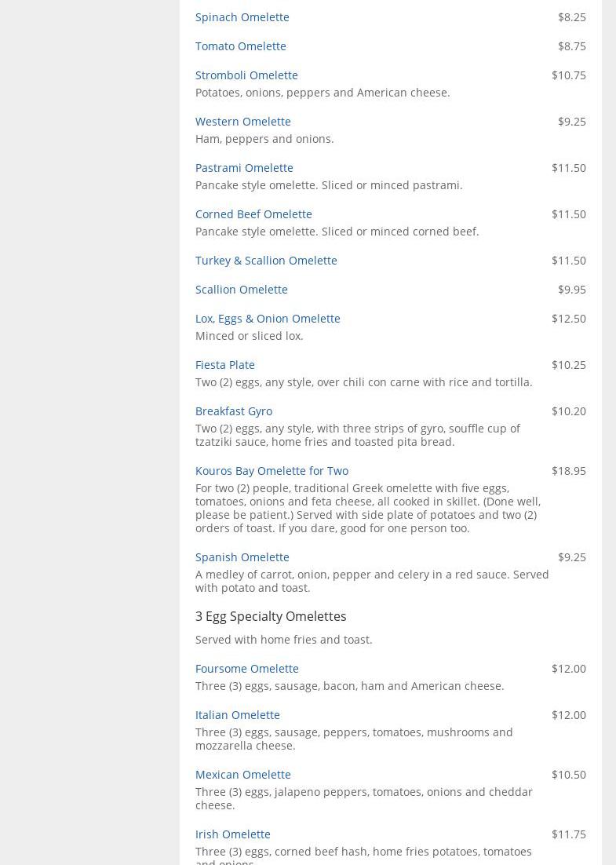Click Kouros Bay Omelette for Two
The height and width of the screenshot is (865, 616).
(x=272, y=470)
